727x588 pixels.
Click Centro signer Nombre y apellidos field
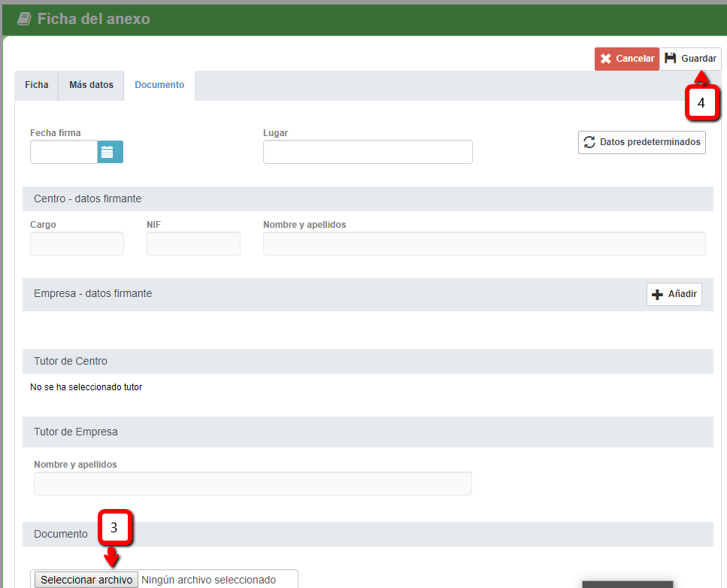483,244
